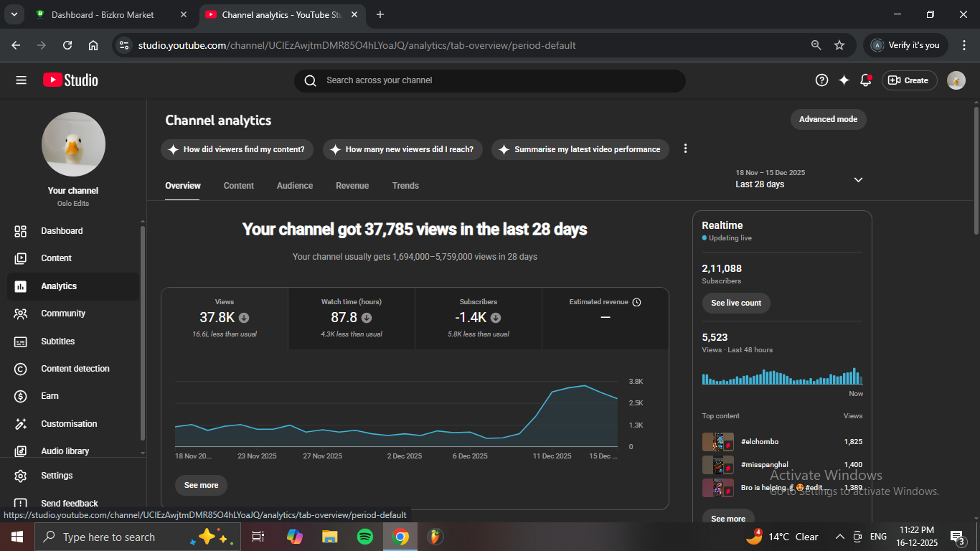Open the notifications bell

[865, 80]
